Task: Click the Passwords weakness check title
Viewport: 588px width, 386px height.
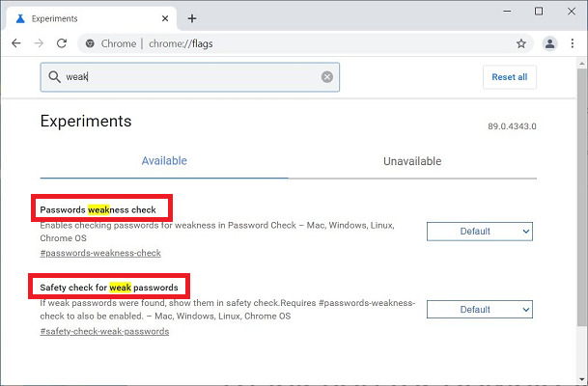Action: (98, 209)
